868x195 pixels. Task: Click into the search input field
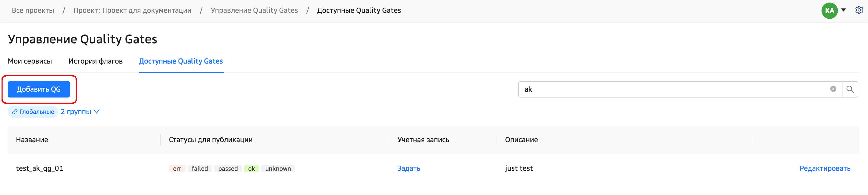tap(674, 89)
